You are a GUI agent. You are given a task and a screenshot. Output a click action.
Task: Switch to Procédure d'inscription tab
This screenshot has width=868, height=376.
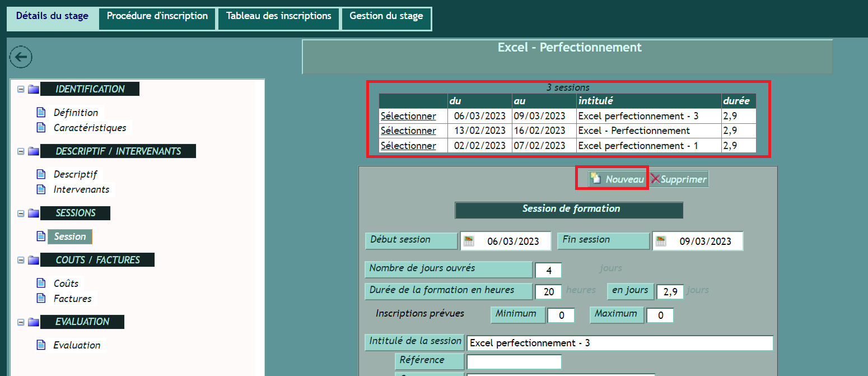[x=157, y=16]
